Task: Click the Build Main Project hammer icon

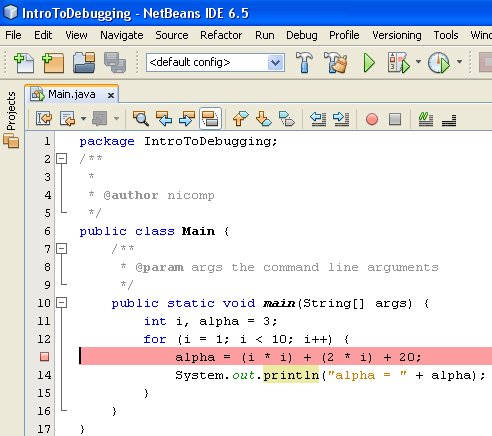Action: [304, 62]
